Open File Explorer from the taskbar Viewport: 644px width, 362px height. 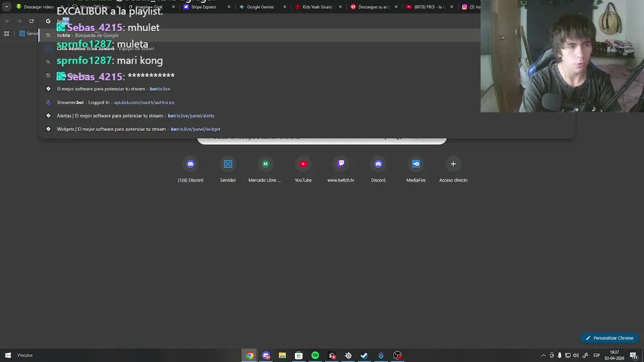click(x=282, y=355)
